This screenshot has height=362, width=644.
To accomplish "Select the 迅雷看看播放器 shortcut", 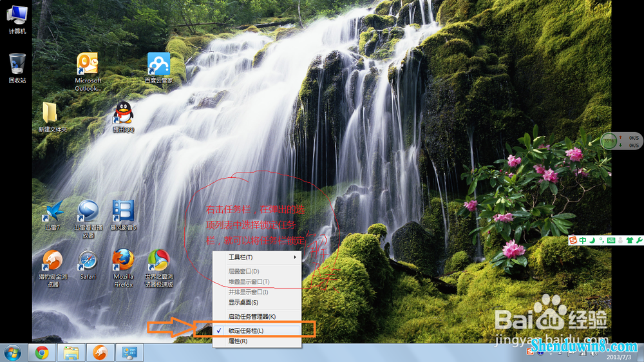I will pos(88,218).
